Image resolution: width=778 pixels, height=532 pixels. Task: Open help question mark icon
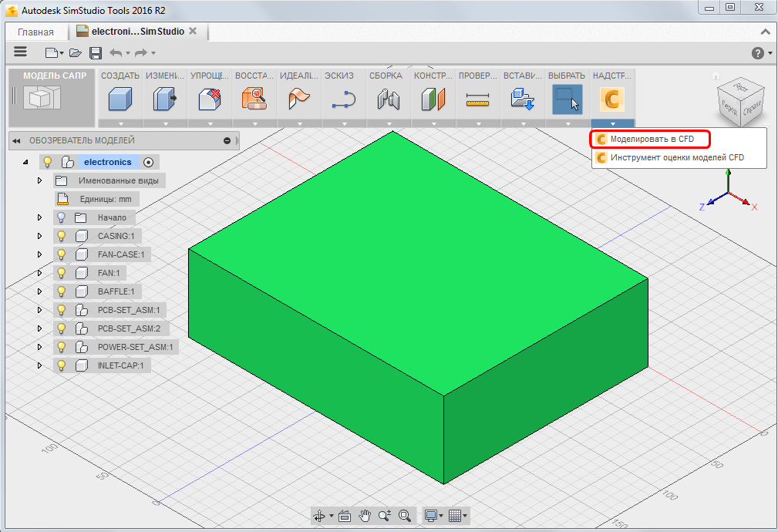pos(758,53)
